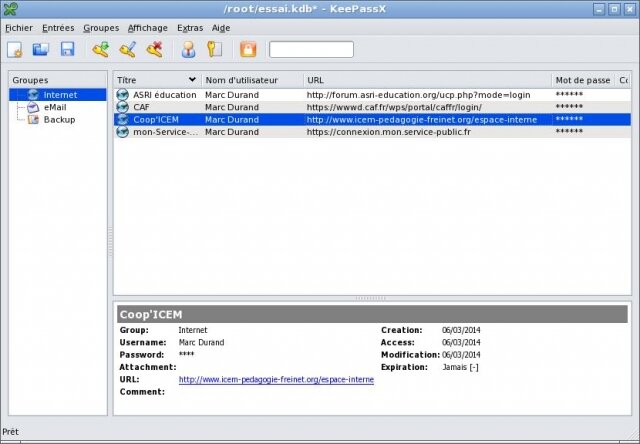Click the splitter handle above the details panel
The width and height of the screenshot is (640, 444).
tap(370, 298)
